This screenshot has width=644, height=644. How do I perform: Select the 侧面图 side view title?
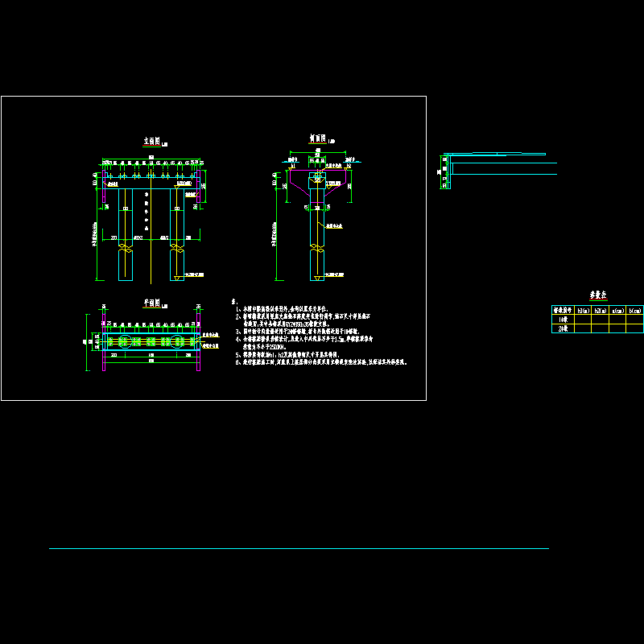pos(317,138)
